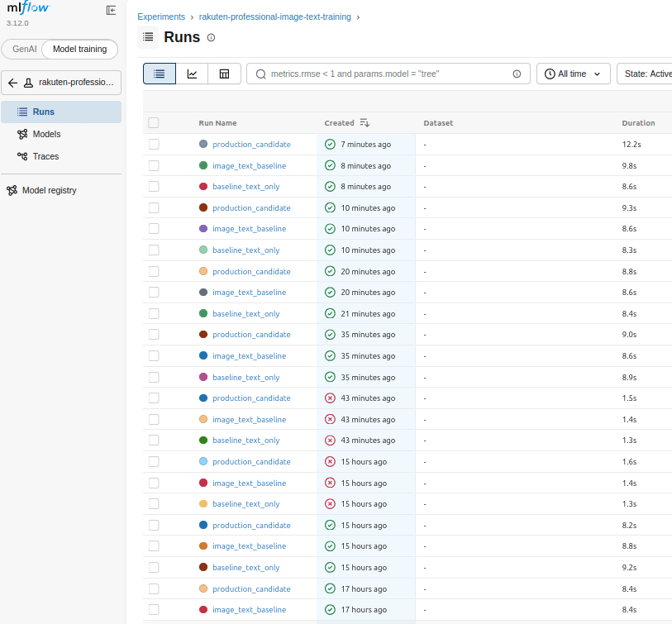Check the 20 minutes ago image_text_baseline run

[x=154, y=293]
